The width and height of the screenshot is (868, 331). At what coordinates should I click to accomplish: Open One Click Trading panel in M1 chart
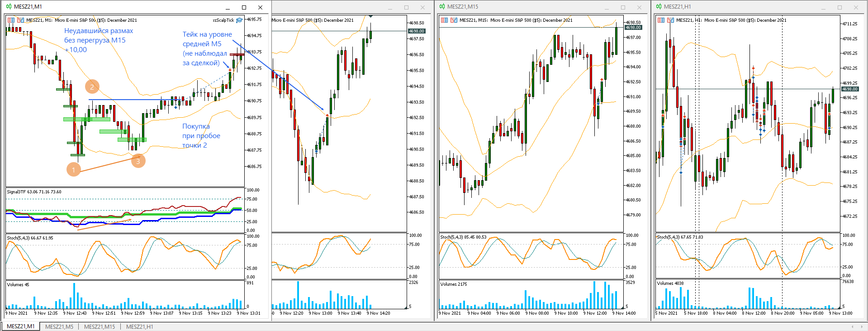click(11, 20)
